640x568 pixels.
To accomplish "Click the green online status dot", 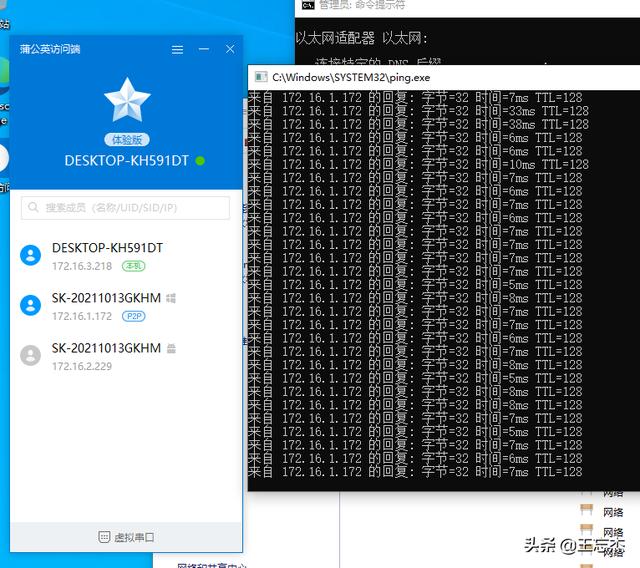I will click(x=201, y=161).
